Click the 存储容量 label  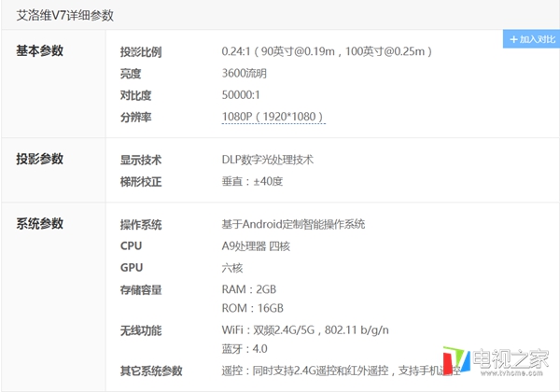pos(141,290)
